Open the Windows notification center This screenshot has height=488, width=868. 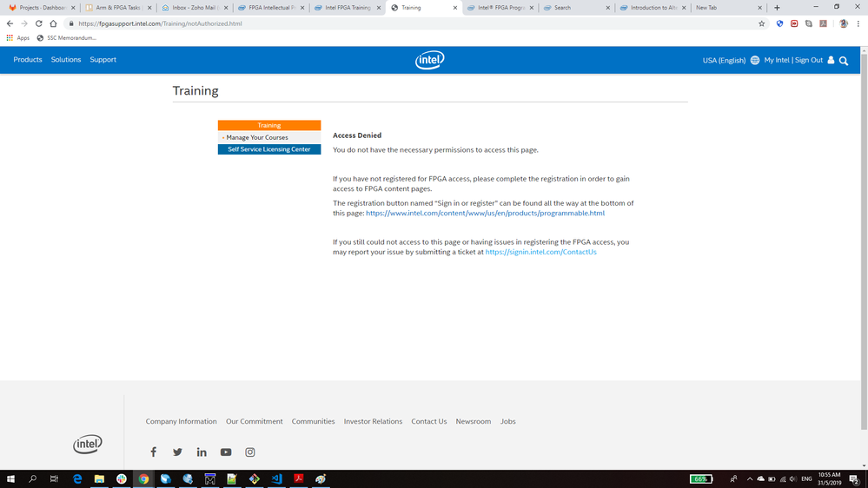[x=854, y=479]
